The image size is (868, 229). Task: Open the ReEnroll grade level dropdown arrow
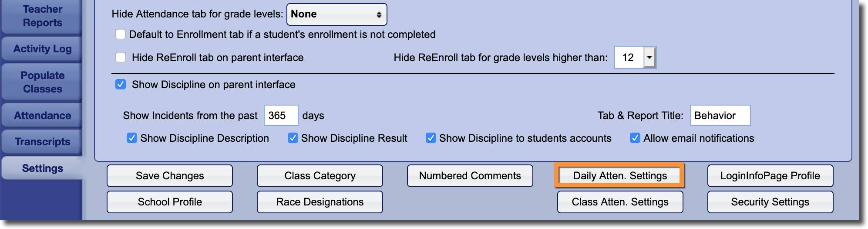[649, 58]
